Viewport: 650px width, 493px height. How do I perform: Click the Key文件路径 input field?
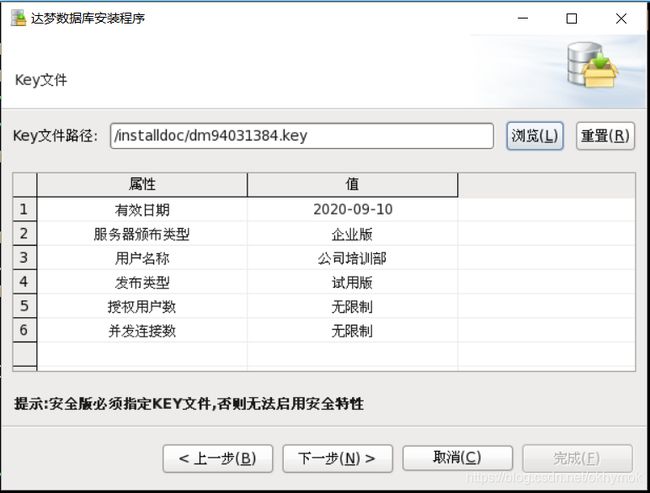pos(302,136)
